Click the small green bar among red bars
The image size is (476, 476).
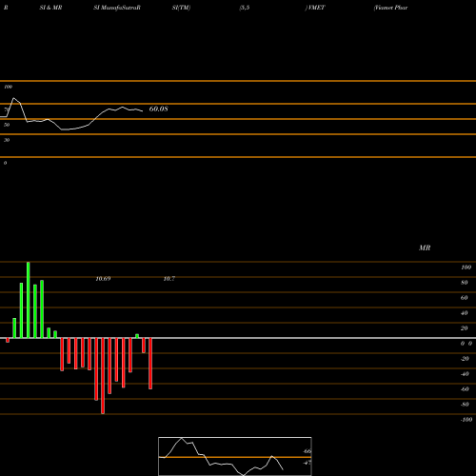(x=137, y=336)
